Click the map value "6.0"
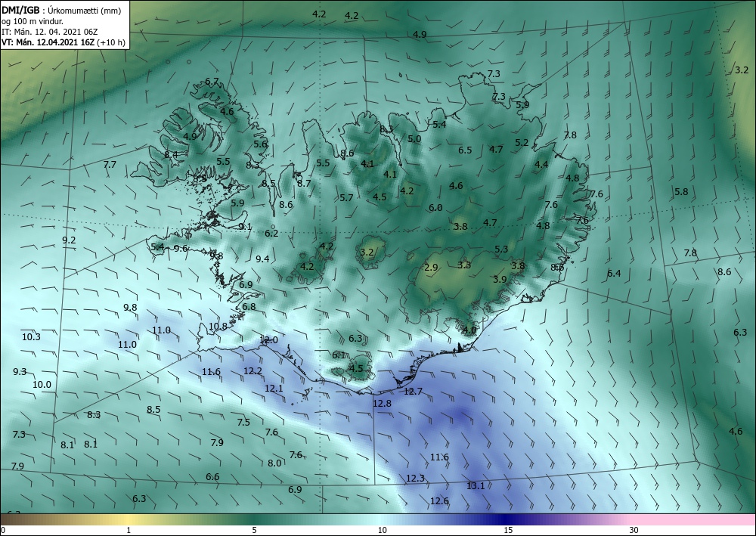Viewport: 756px width, 536px height. pos(436,208)
